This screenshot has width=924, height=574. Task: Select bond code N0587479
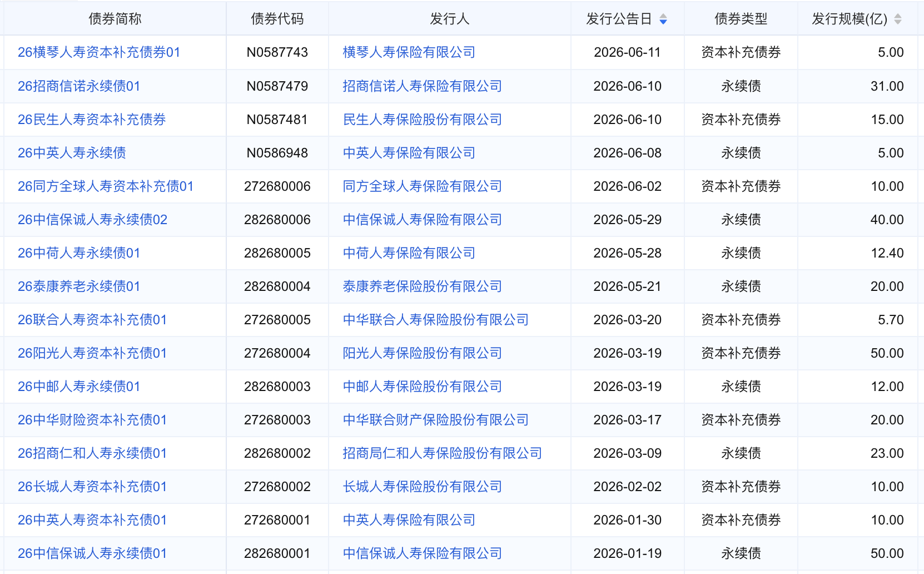pos(277,86)
